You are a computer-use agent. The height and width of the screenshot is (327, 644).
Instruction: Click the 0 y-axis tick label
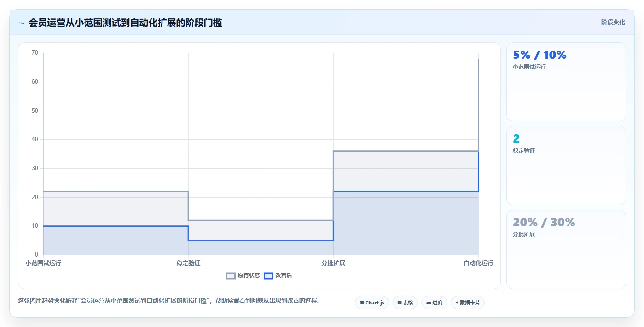click(37, 255)
